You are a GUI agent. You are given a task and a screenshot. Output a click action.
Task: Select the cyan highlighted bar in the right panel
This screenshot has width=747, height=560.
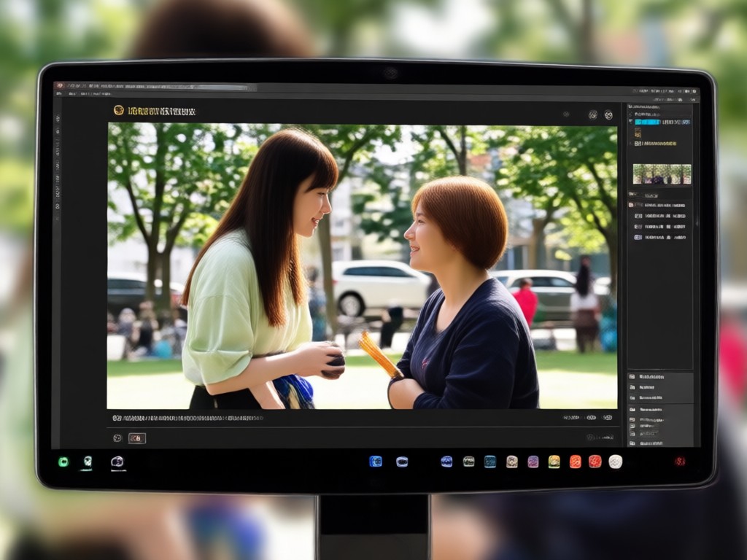[x=648, y=122]
